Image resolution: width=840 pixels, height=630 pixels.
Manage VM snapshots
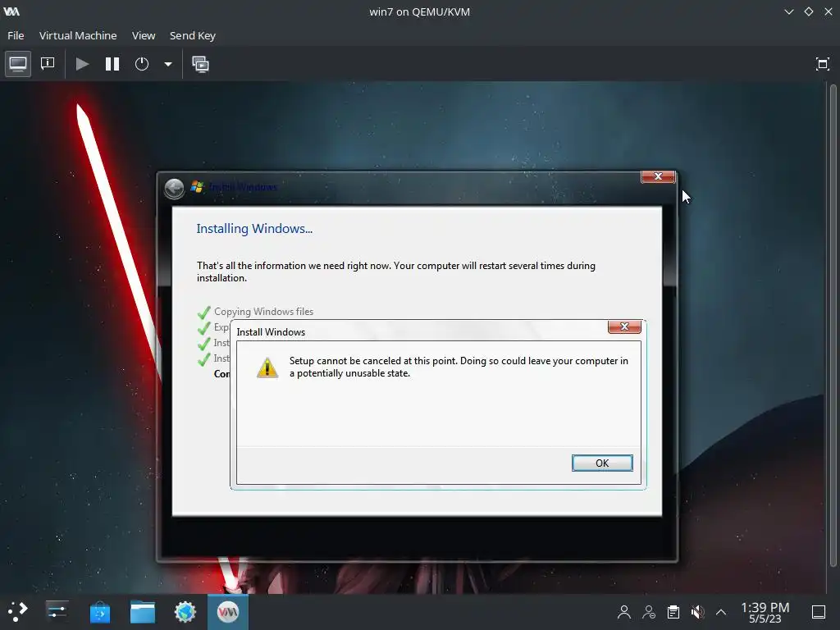[200, 64]
